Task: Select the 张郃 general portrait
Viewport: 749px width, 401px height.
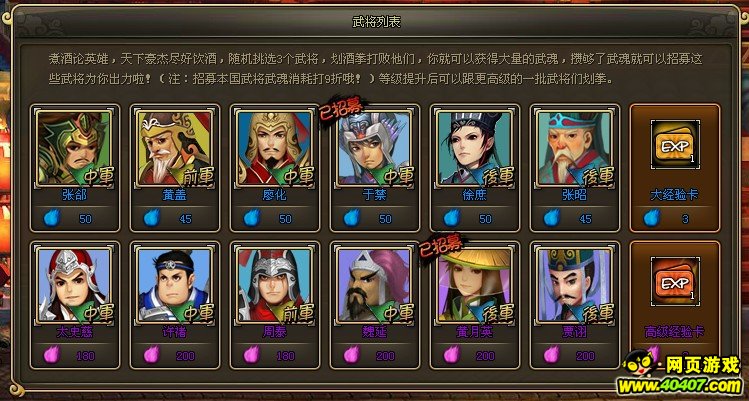Action: pyautogui.click(x=75, y=148)
